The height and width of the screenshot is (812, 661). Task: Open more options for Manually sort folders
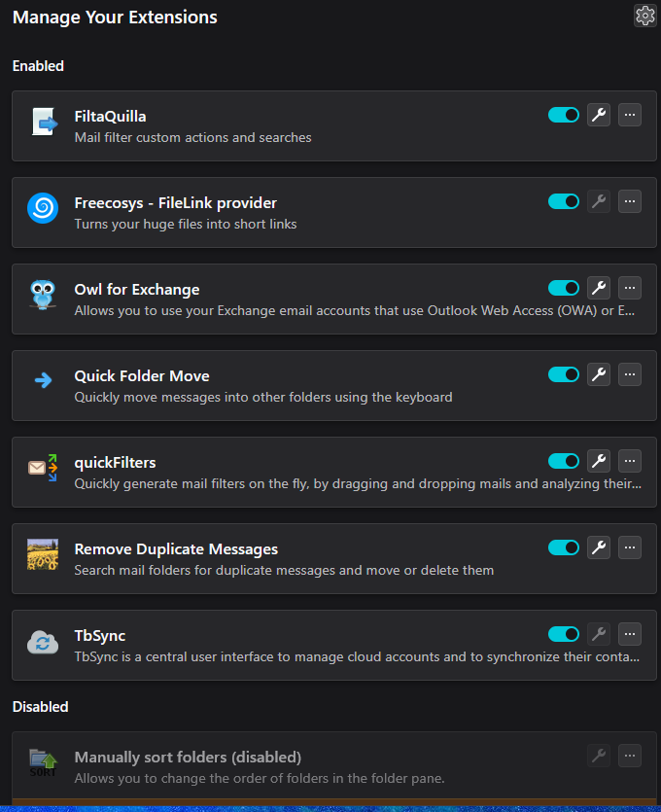[x=630, y=757]
